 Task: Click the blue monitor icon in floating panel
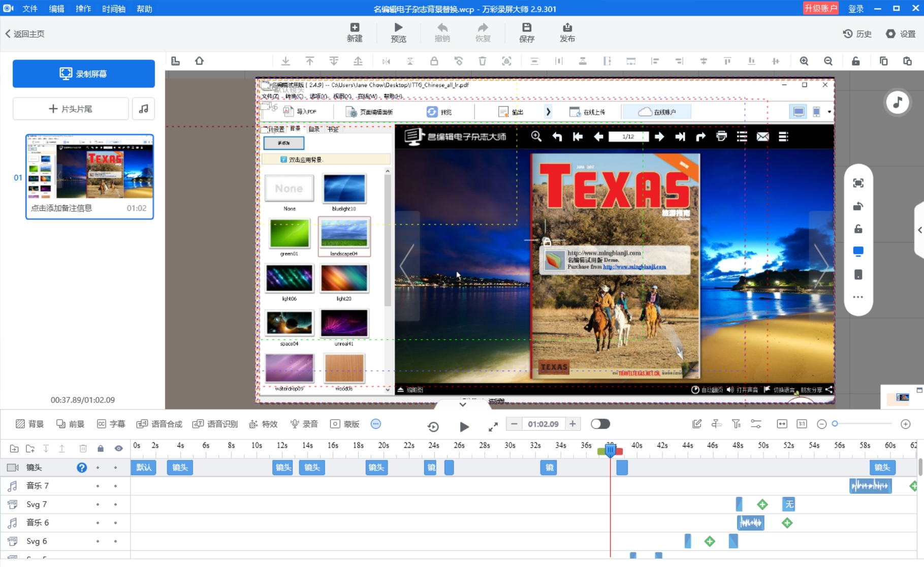click(x=858, y=251)
